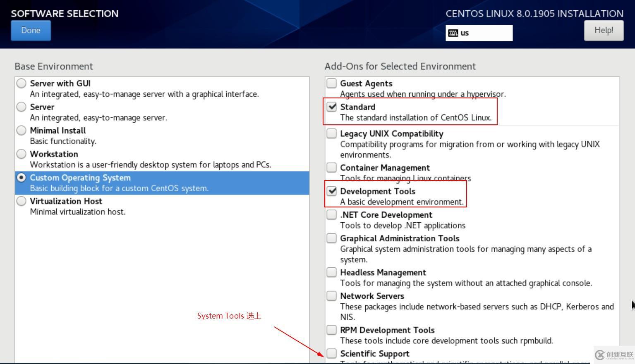Image resolution: width=635 pixels, height=364 pixels.
Task: Click 'Agents used when running under a hypervisor.'
Action: pyautogui.click(x=423, y=94)
